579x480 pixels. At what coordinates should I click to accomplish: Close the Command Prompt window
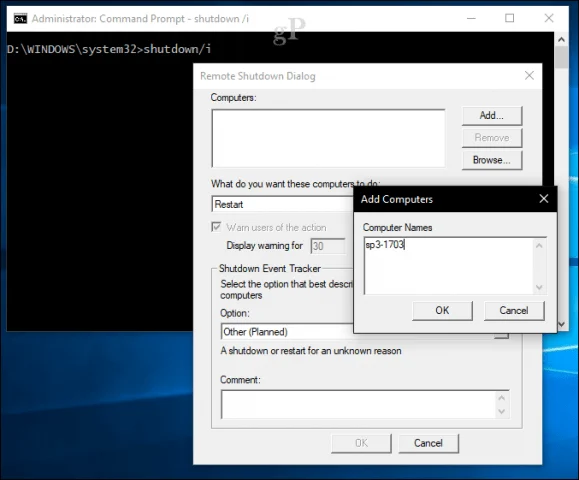click(549, 18)
